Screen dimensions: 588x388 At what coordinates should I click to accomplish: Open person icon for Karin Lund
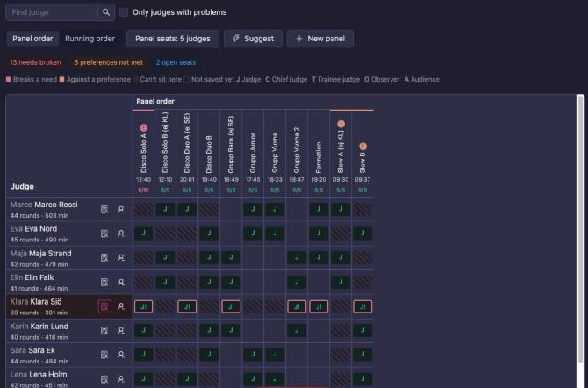click(x=121, y=331)
